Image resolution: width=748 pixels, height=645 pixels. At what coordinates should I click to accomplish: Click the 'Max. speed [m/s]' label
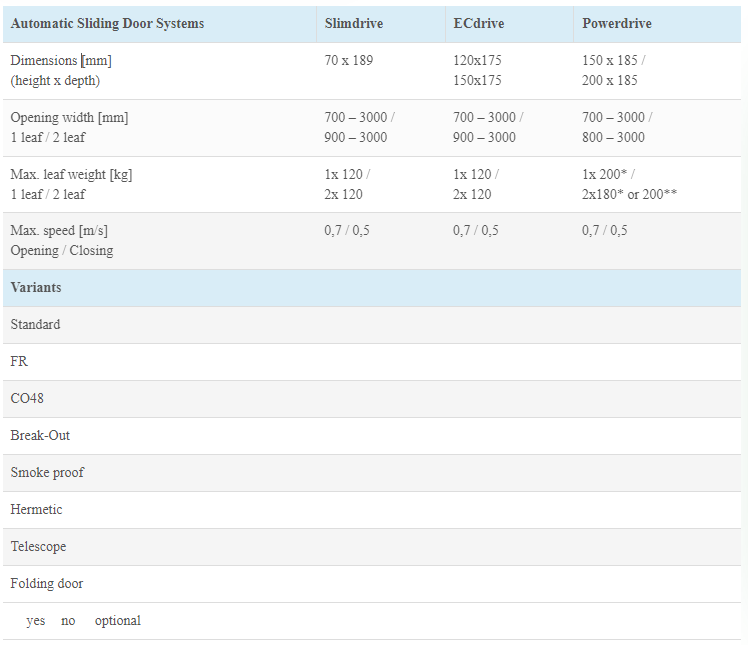(x=59, y=231)
